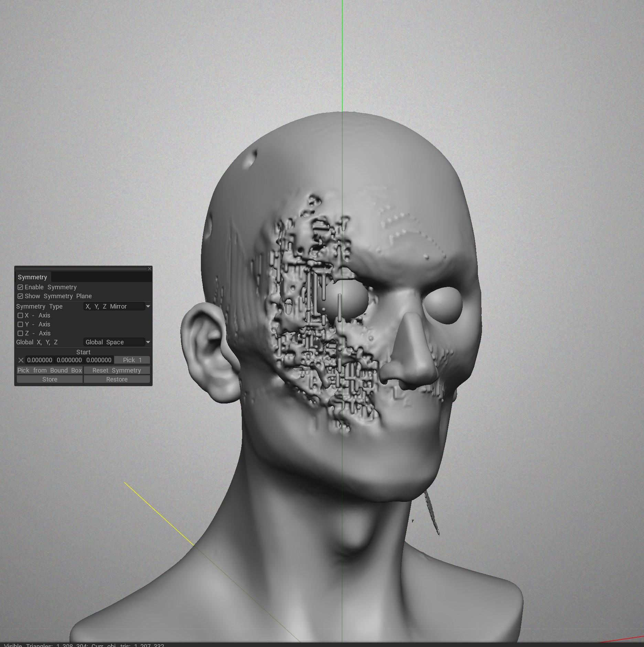Disable the Enable Symmetry checkbox
Screen dimensions: 644x647
point(20,287)
